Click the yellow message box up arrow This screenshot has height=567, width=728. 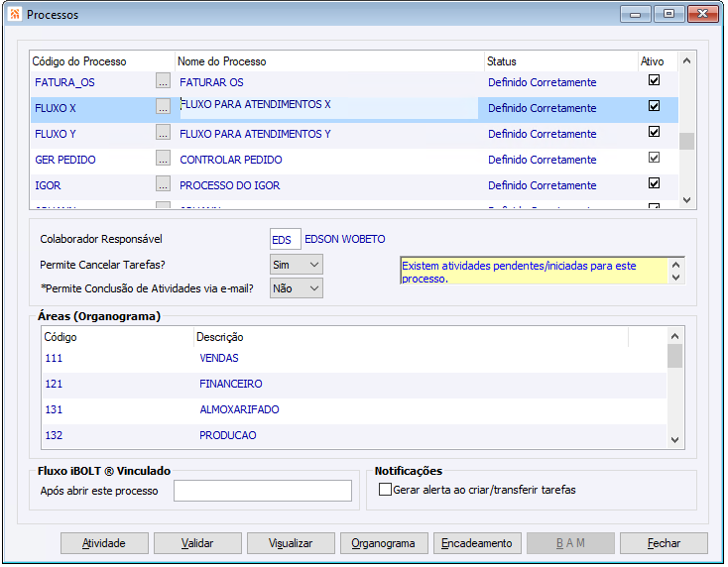tap(675, 265)
